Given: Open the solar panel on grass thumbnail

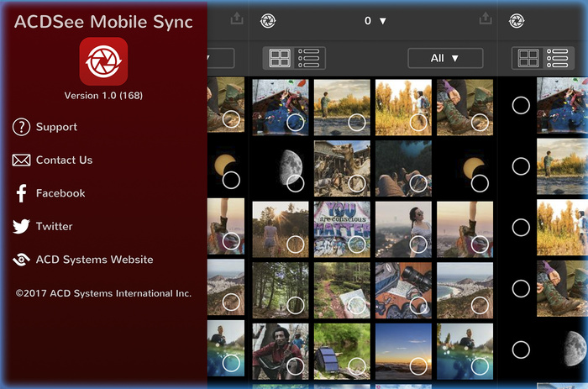Looking at the screenshot, I should pyautogui.click(x=342, y=351).
